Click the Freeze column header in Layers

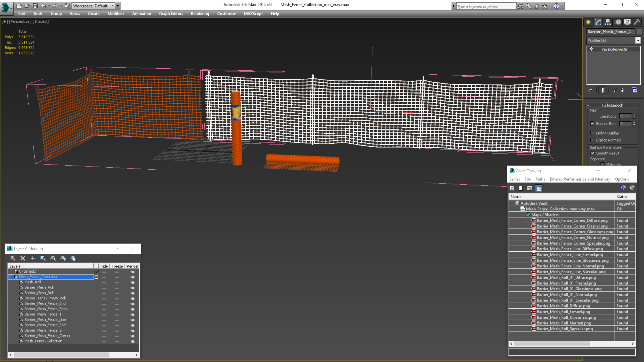(117, 266)
